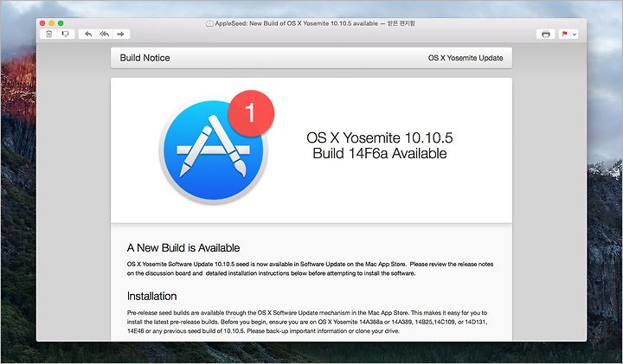Viewport: 623px width, 364px height.
Task: Flag the message with the red flag
Action: pos(564,34)
